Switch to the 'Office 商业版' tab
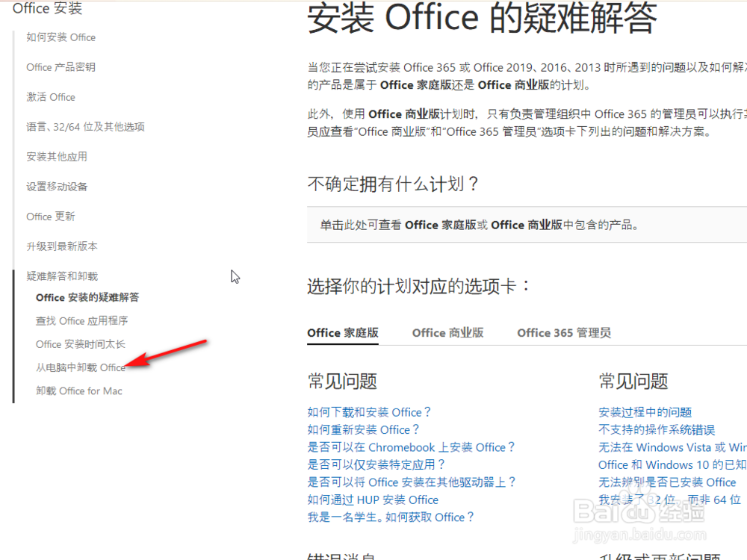Viewport: 747px width, 560px height. coord(447,333)
